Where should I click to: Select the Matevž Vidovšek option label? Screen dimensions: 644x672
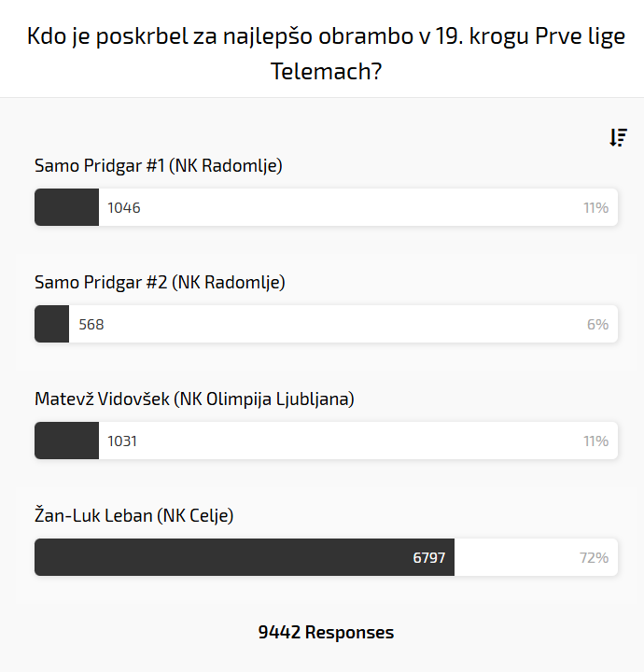click(x=194, y=399)
